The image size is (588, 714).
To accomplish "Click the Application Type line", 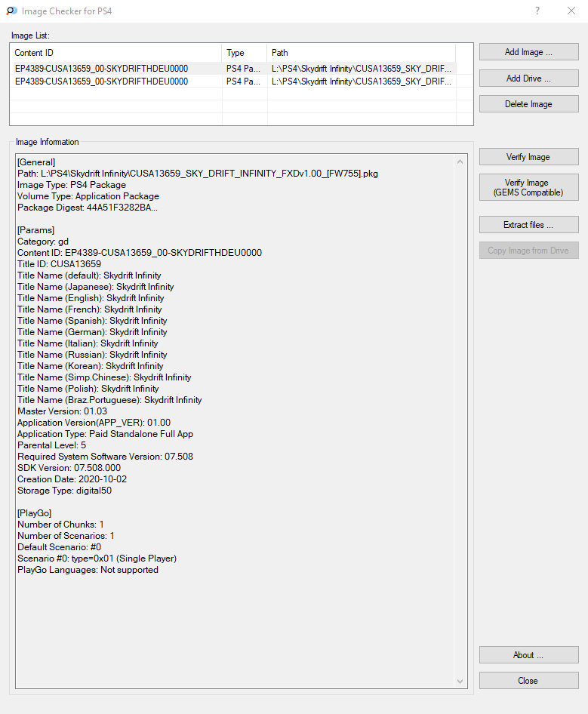I will click(x=105, y=434).
